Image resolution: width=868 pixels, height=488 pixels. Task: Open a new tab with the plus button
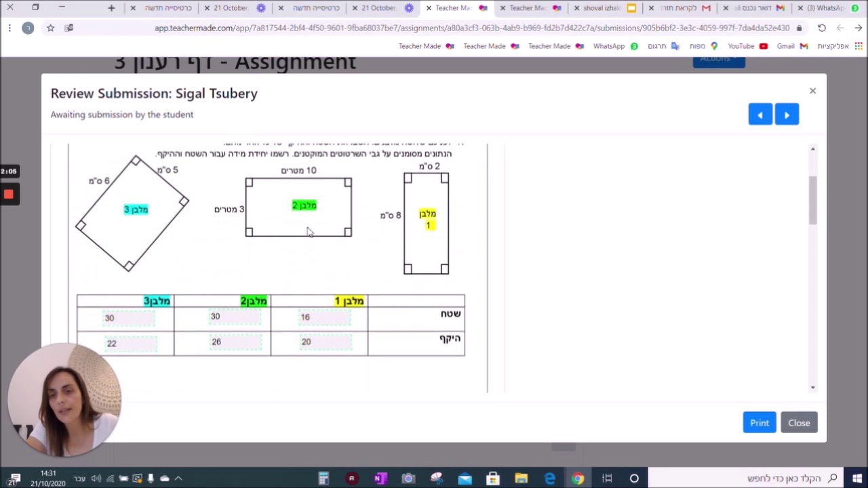[111, 8]
